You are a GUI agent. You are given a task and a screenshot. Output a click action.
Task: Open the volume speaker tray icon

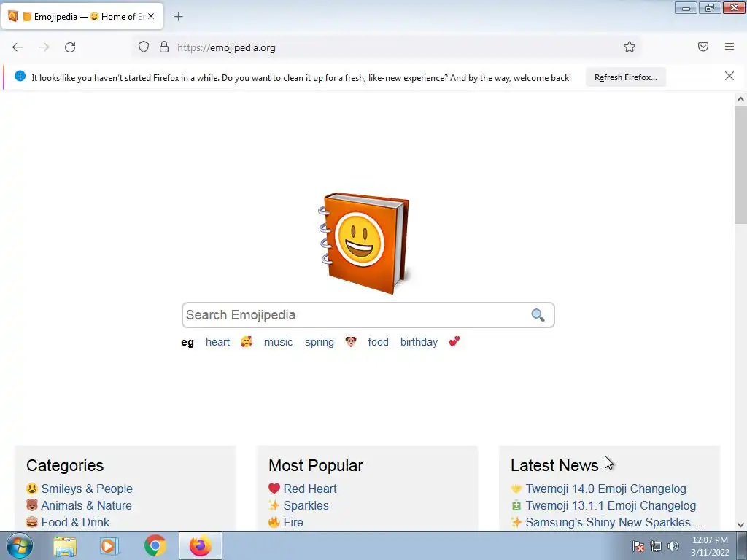pos(673,546)
